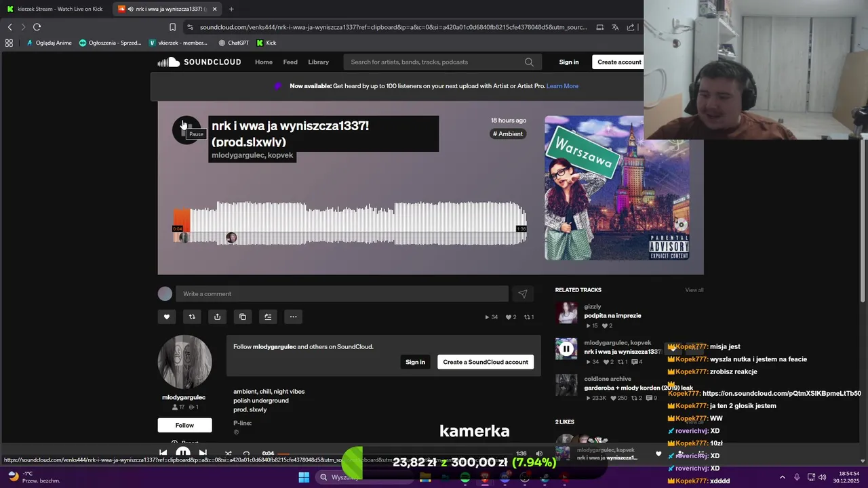This screenshot has height=488, width=868.
Task: Add track to Next up queue icon
Action: [268, 317]
